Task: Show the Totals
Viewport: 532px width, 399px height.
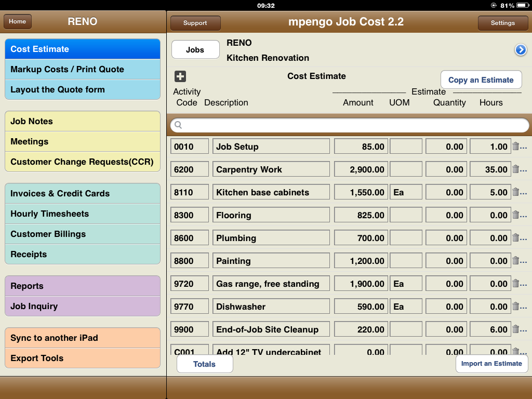Action: coord(204,364)
